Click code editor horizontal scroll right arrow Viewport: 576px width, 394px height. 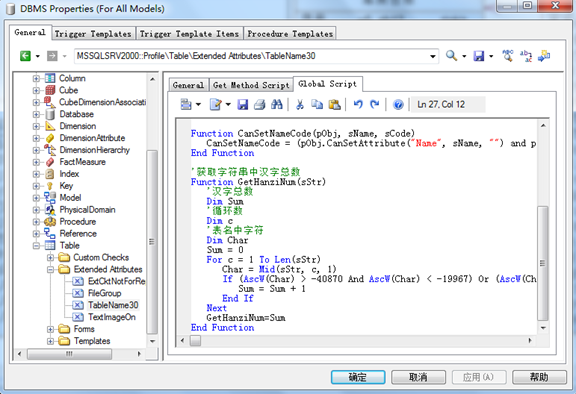530,341
